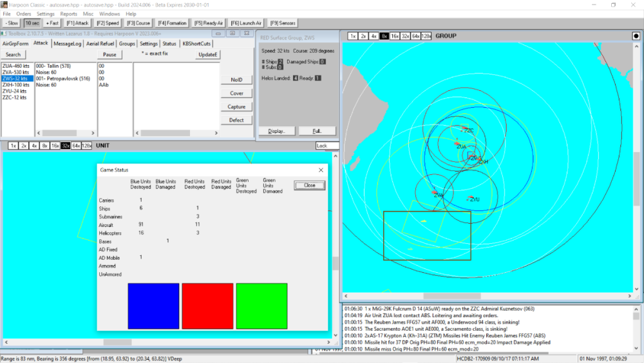Click the [F1] Attack toolbar button
This screenshot has width=644, height=363.
tap(77, 23)
